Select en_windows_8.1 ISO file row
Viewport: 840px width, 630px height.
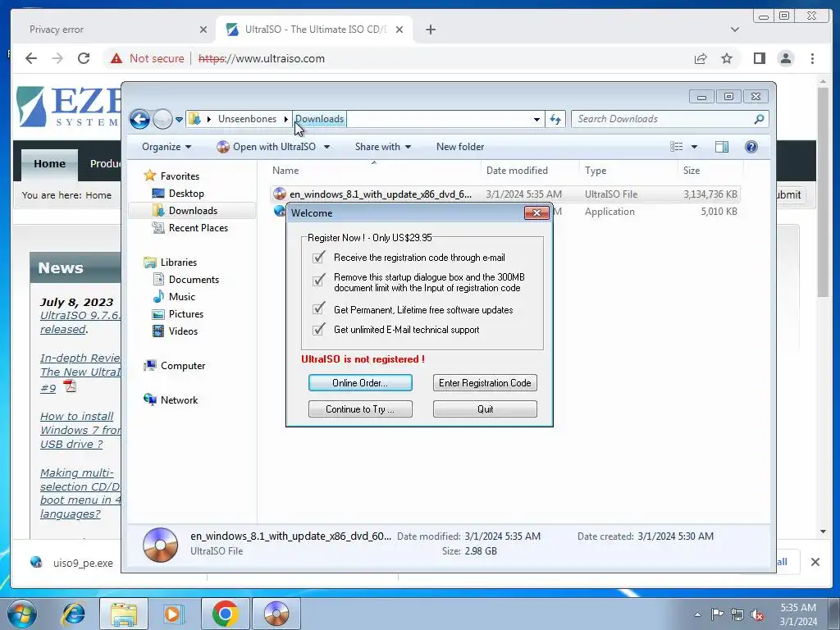[x=505, y=194]
